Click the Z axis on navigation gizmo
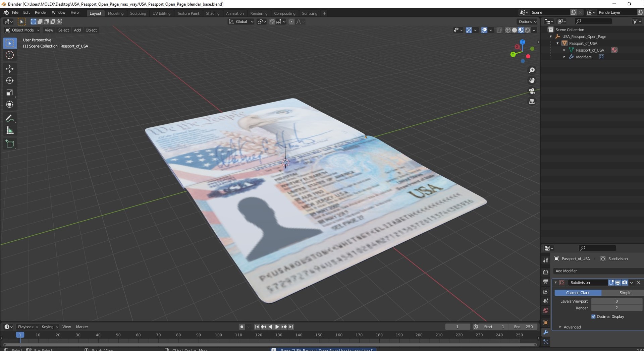Screen dimensions: 644x351 tap(522, 42)
